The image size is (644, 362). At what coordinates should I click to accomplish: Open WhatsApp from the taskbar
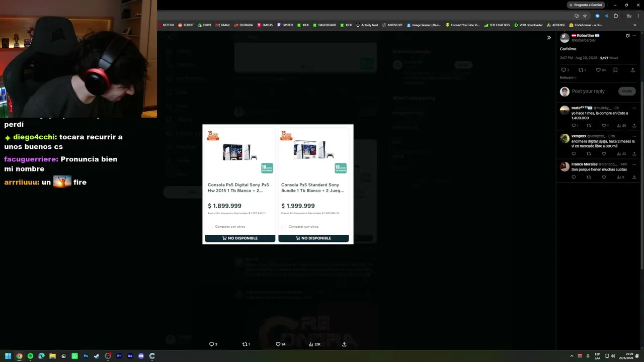click(x=74, y=356)
